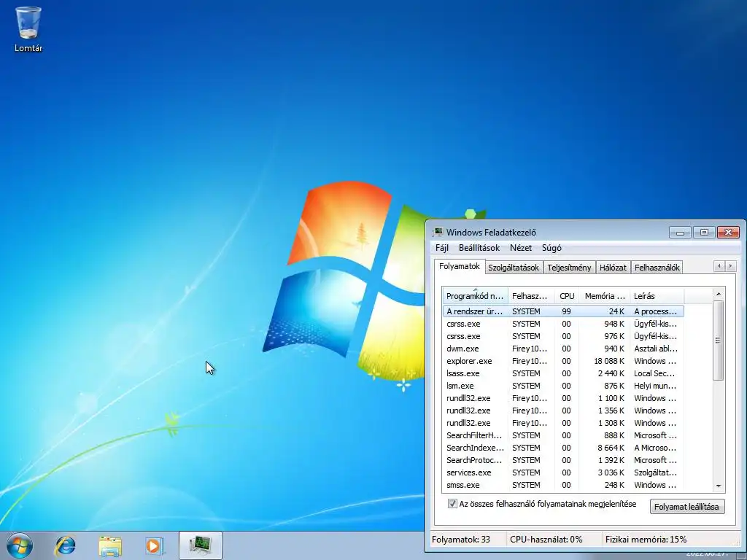Toggle showing all users' processes checkbox

tap(452, 504)
